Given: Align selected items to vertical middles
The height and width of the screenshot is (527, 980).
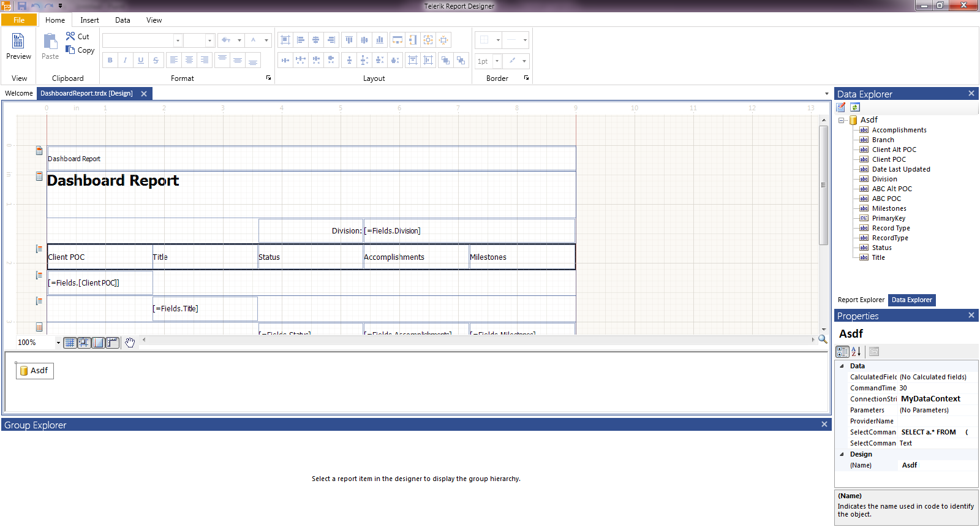Looking at the screenshot, I should [364, 40].
